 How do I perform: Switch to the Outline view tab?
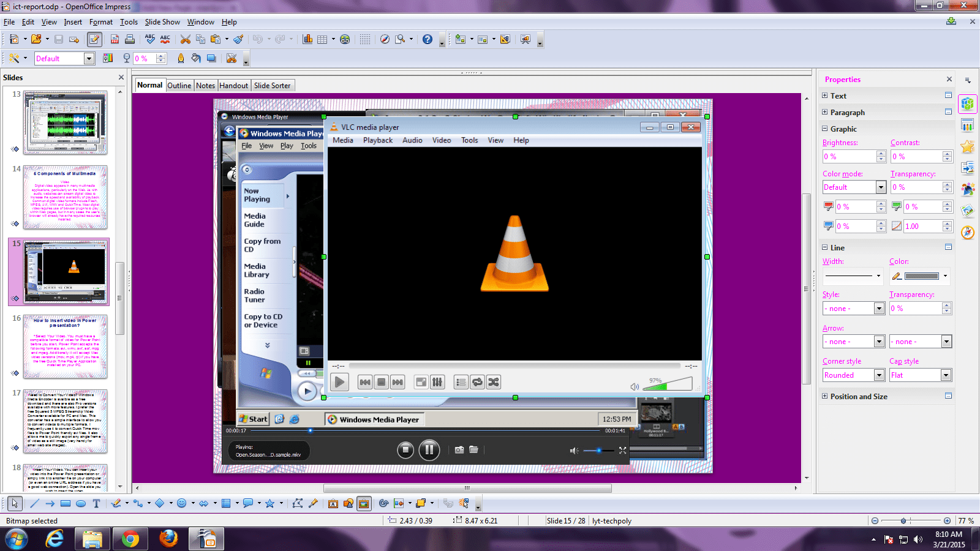coord(179,86)
